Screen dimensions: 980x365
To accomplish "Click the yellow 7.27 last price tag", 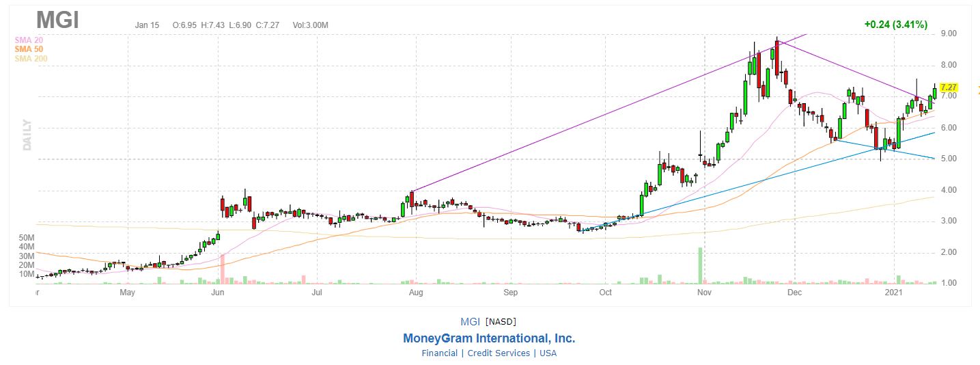I will click(x=949, y=87).
